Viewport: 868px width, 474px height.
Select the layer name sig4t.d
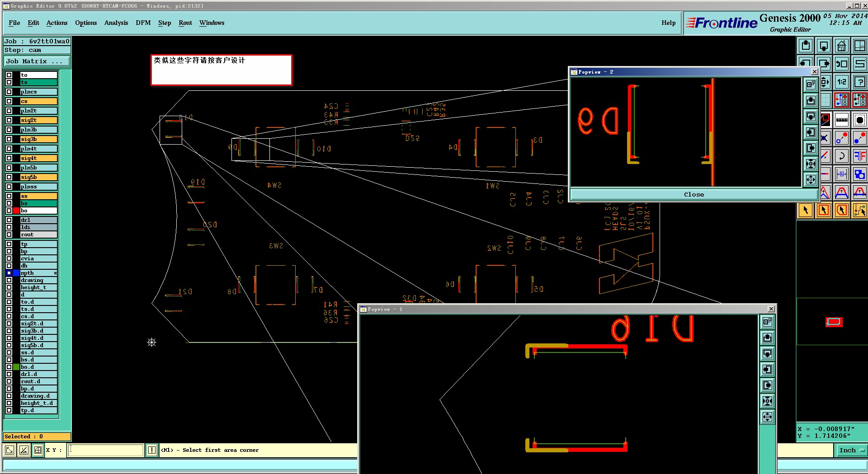[38, 338]
